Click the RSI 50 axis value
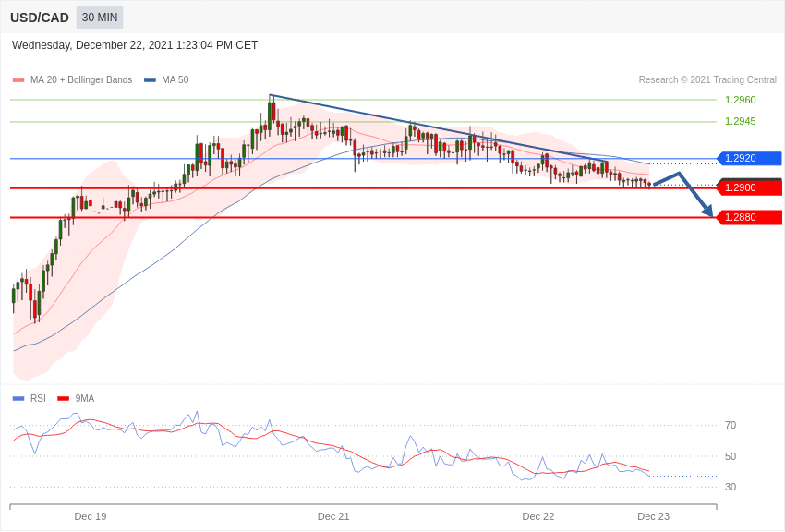This screenshot has width=785, height=532. [x=731, y=456]
